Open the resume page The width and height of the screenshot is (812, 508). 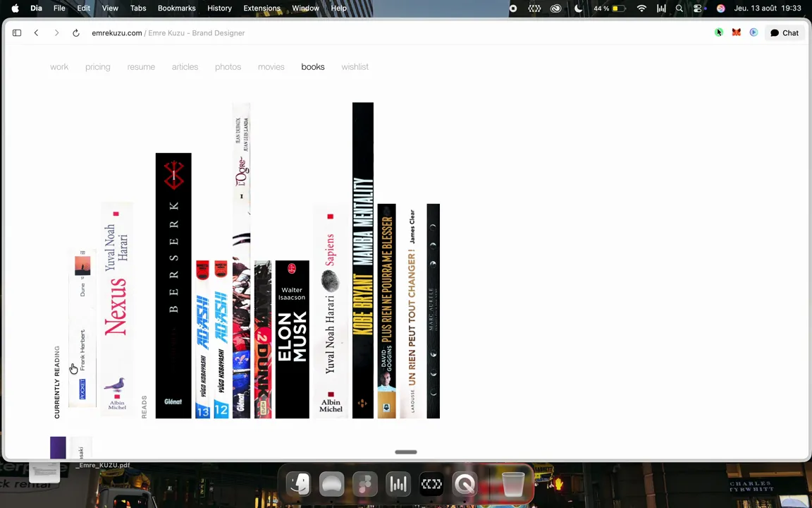tap(141, 67)
